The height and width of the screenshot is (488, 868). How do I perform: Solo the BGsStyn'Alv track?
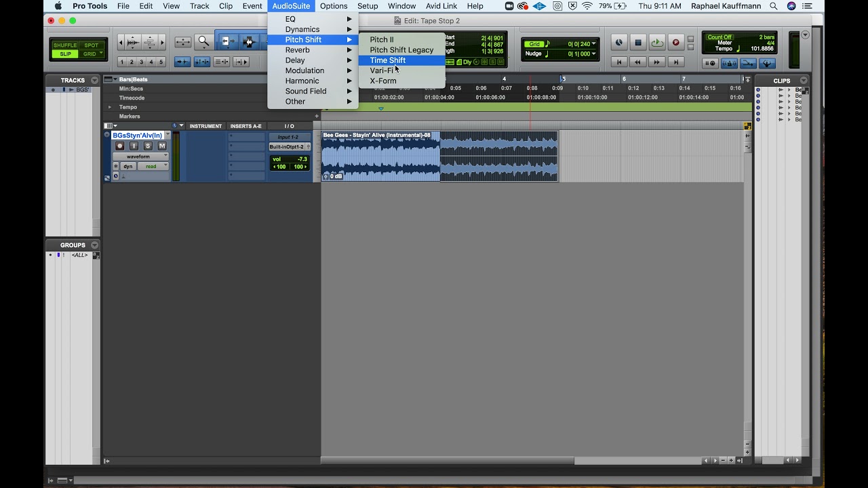pos(148,146)
